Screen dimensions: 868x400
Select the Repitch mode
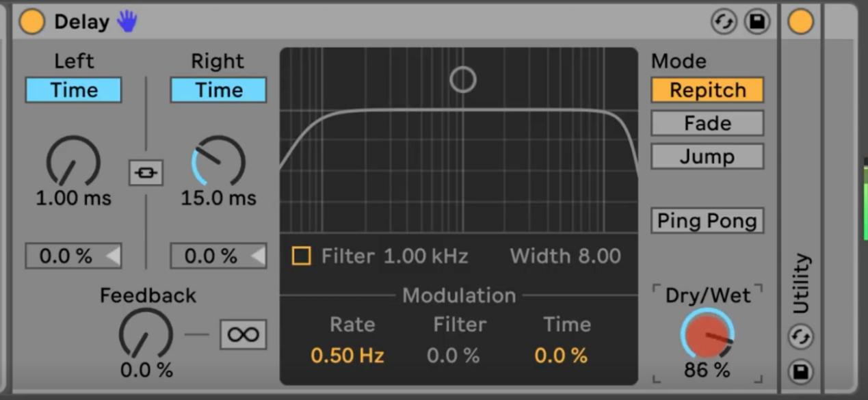[707, 90]
